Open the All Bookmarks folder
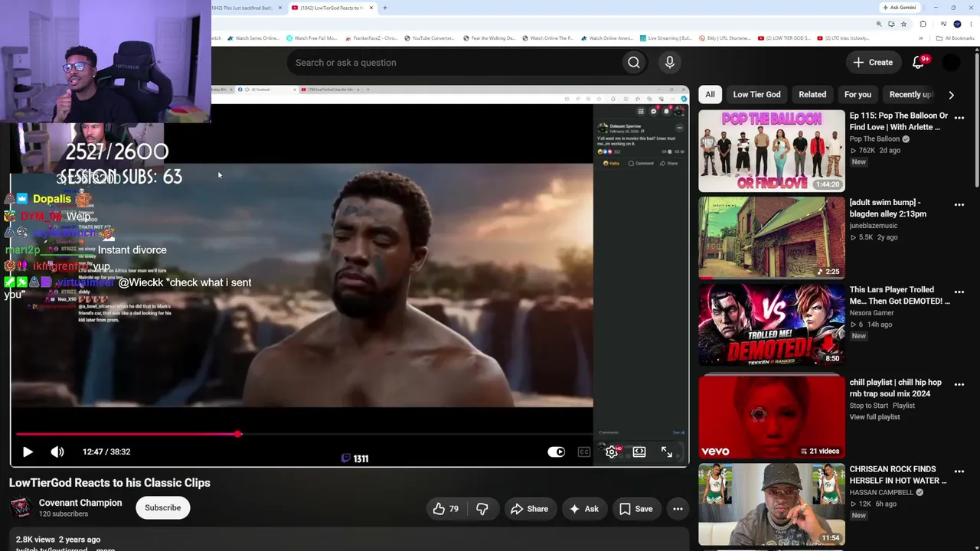980x551 pixels. (x=956, y=38)
